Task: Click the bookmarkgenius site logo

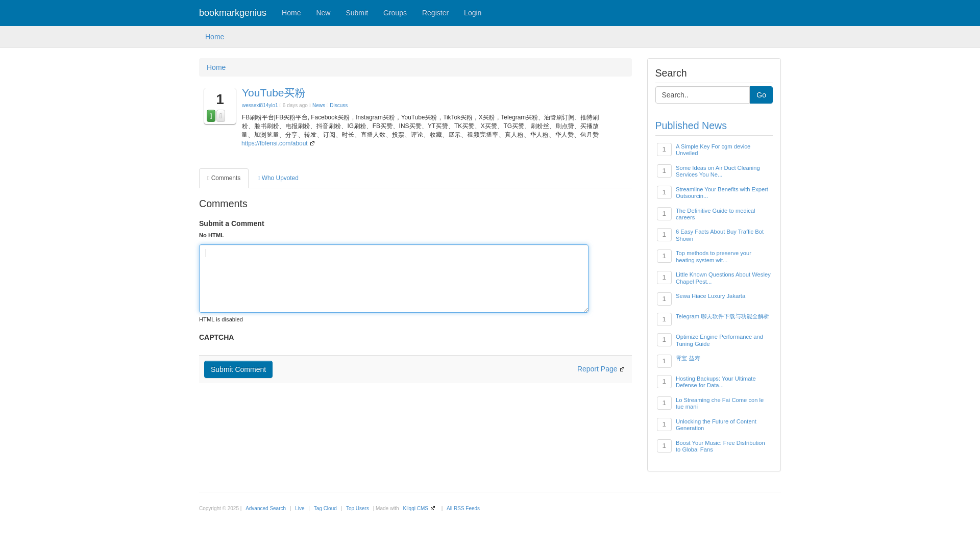Action: (233, 13)
